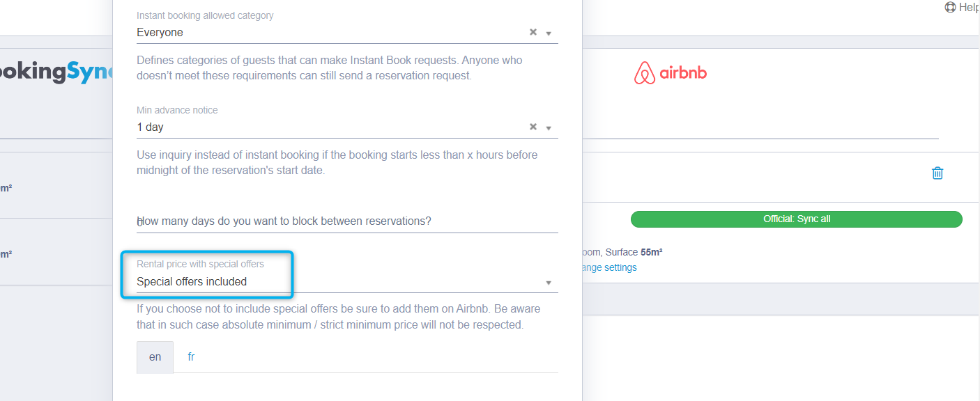
Task: Select the '1 day' advance notice field
Action: click(328, 127)
